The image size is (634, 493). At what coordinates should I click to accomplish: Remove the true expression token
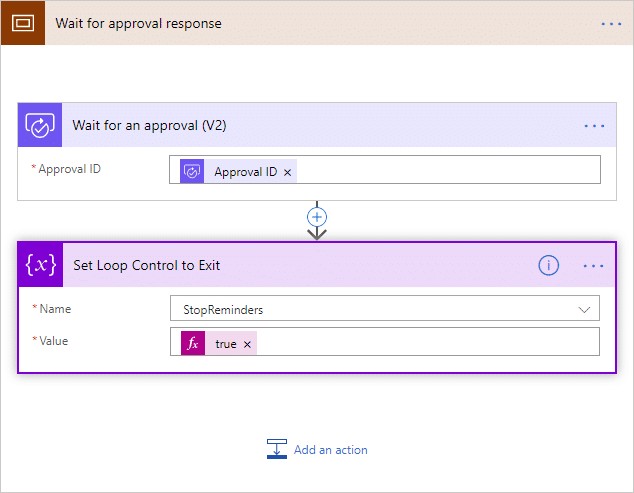247,344
